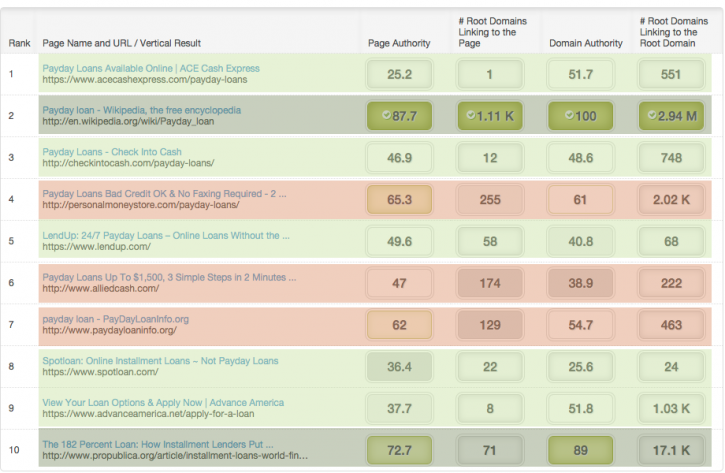The image size is (725, 473).
Task: Click the propublica.org article URL text
Action: pos(175,456)
